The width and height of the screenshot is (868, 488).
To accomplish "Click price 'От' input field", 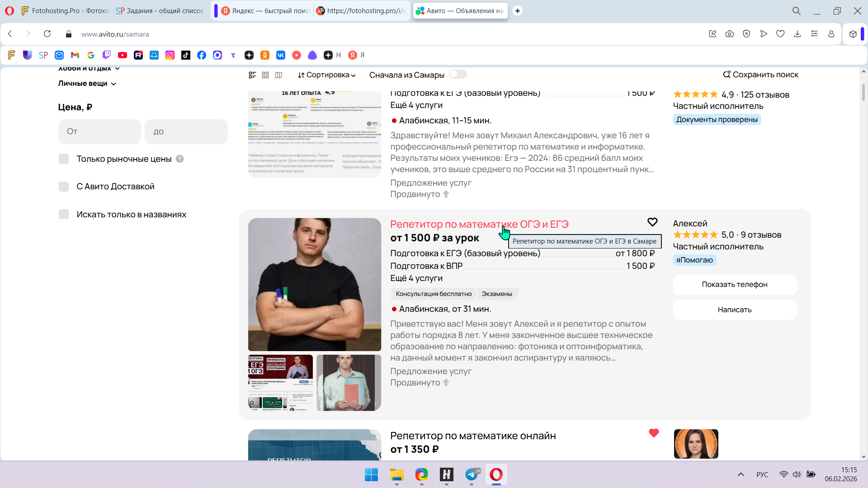I will 99,131.
